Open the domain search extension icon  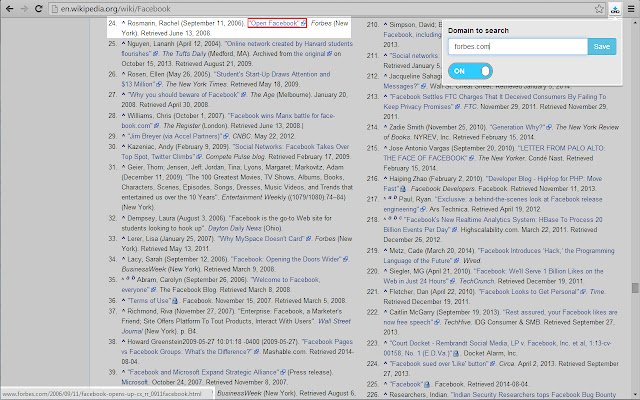(615, 9)
